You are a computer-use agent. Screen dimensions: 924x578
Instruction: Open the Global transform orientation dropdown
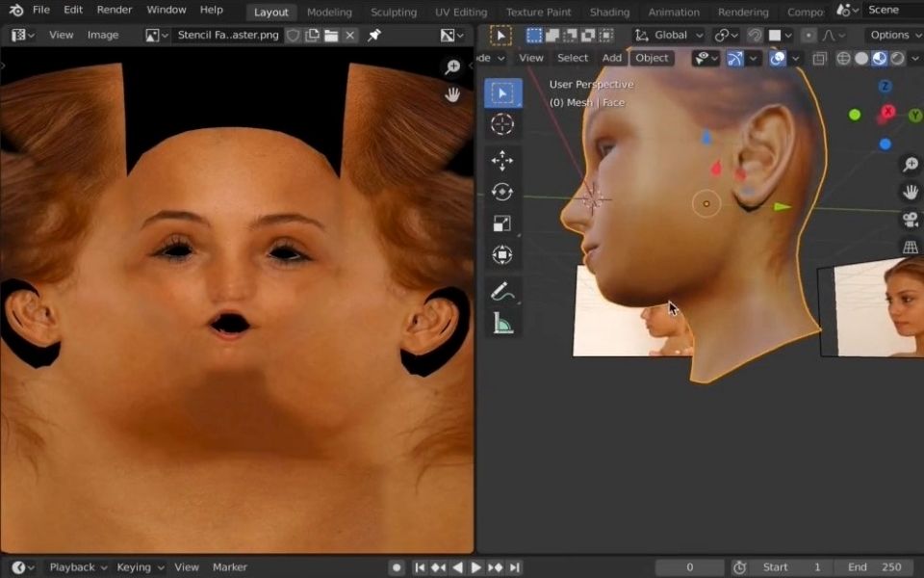670,35
